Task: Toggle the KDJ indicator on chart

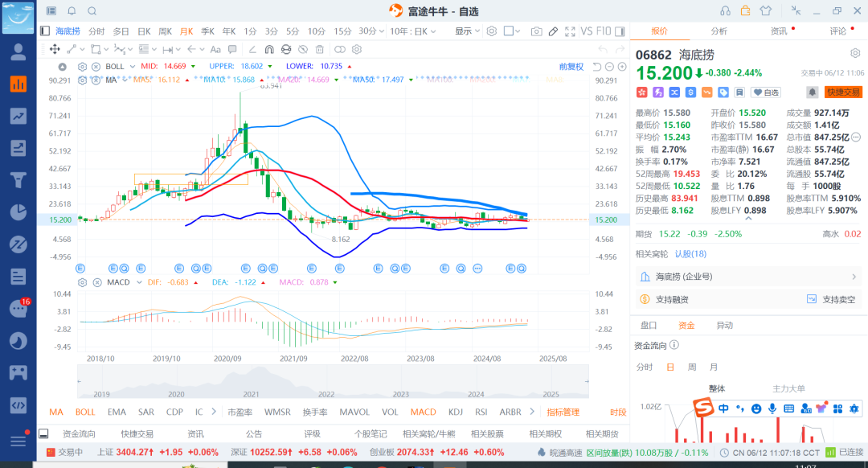Action: (456, 412)
